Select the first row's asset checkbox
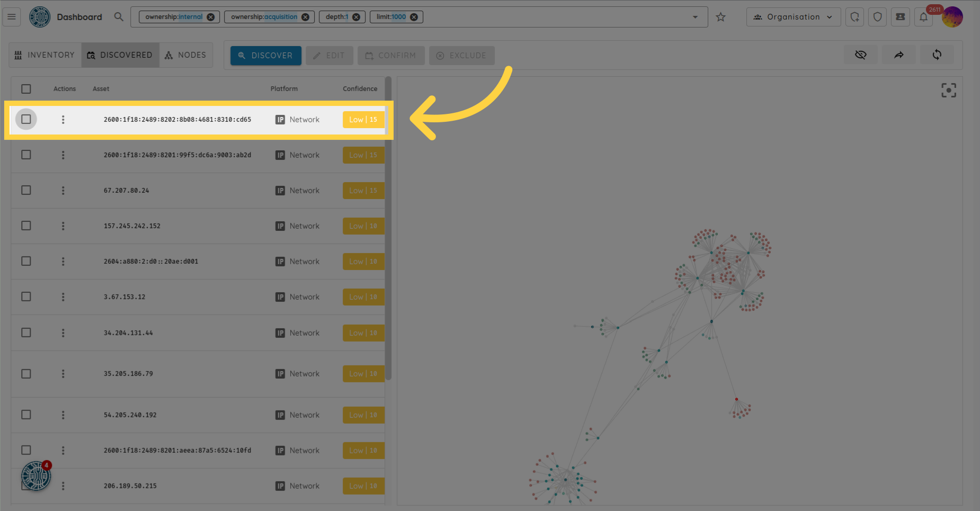This screenshot has height=511, width=980. click(x=26, y=120)
